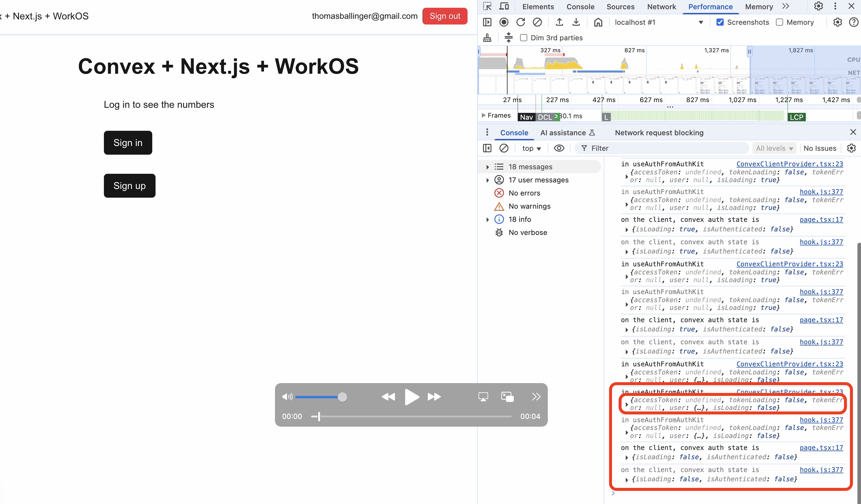861x504 pixels.
Task: Upload a performance profile
Action: [x=559, y=22]
